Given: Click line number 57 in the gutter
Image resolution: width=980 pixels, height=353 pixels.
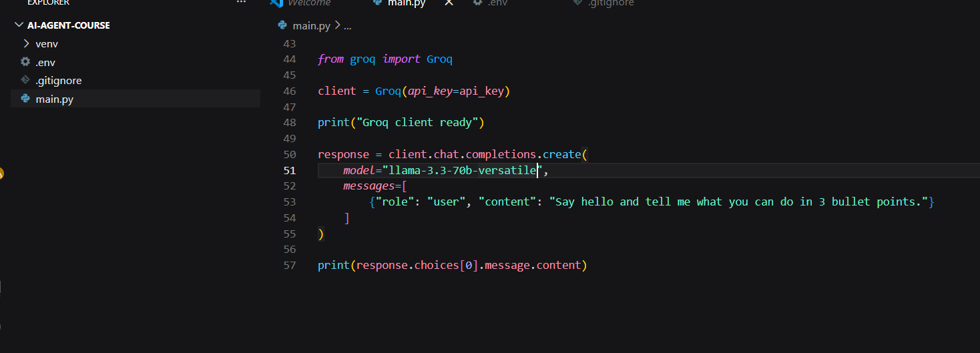Looking at the screenshot, I should 289,266.
